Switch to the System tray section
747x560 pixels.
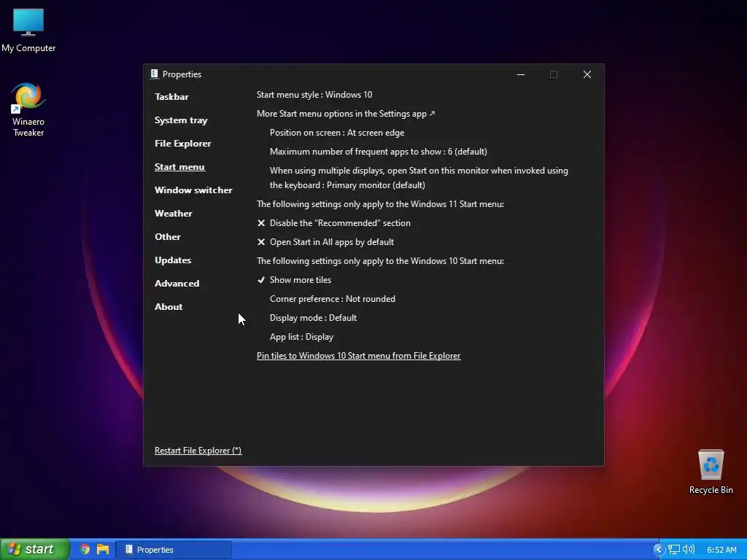(181, 120)
